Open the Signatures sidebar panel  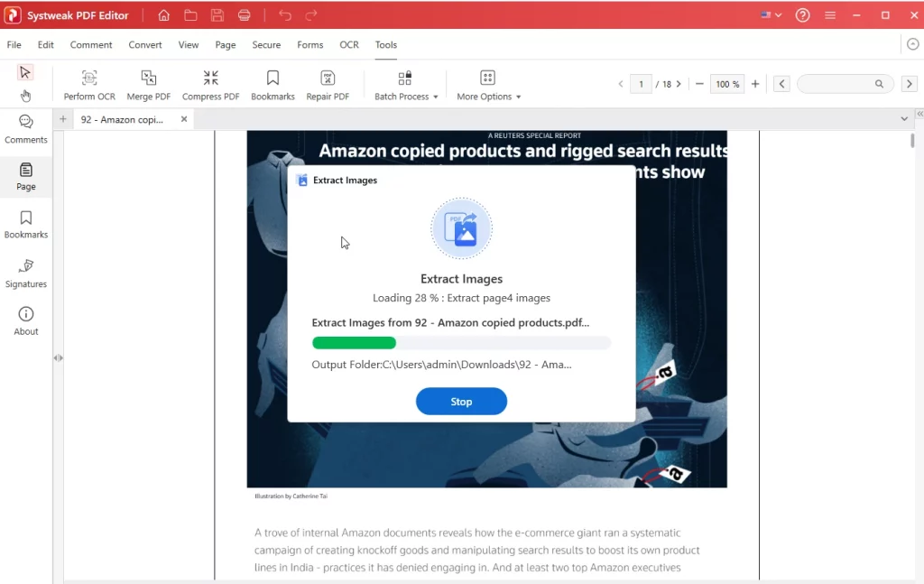point(26,273)
